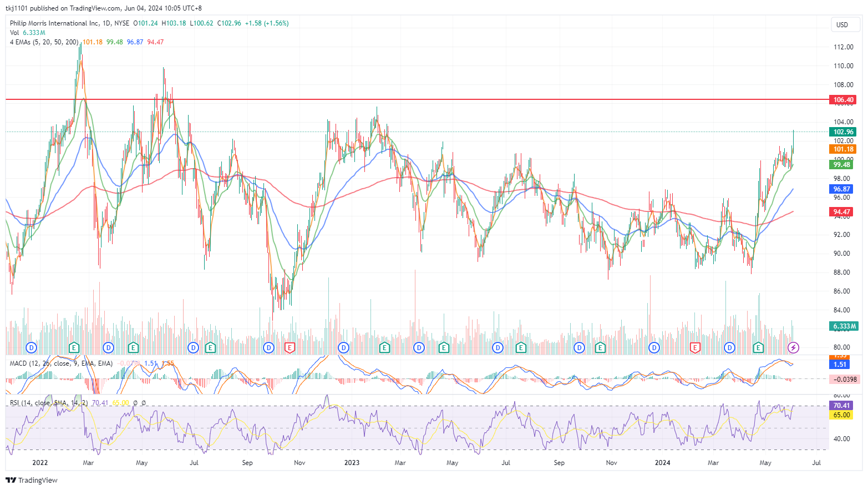Click the NYSE exchange label
This screenshot has width=868, height=490.
coord(121,23)
